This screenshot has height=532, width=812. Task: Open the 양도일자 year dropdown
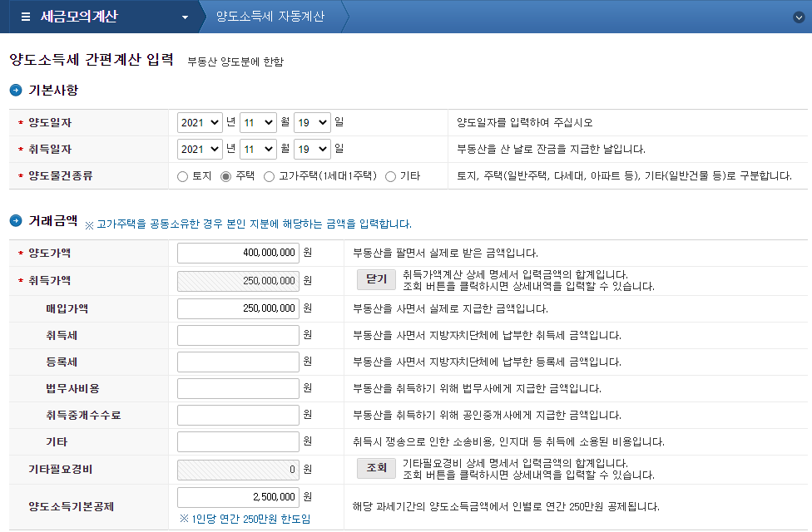point(200,123)
